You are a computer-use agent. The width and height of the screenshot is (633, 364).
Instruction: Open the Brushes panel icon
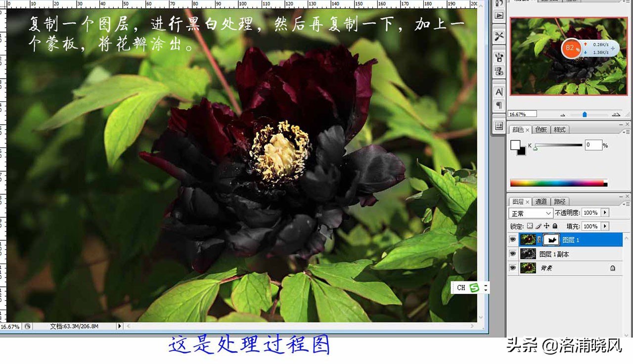(x=498, y=57)
